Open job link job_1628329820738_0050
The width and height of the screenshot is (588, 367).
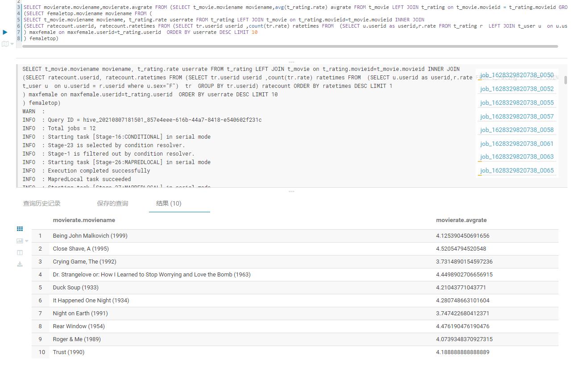point(517,75)
